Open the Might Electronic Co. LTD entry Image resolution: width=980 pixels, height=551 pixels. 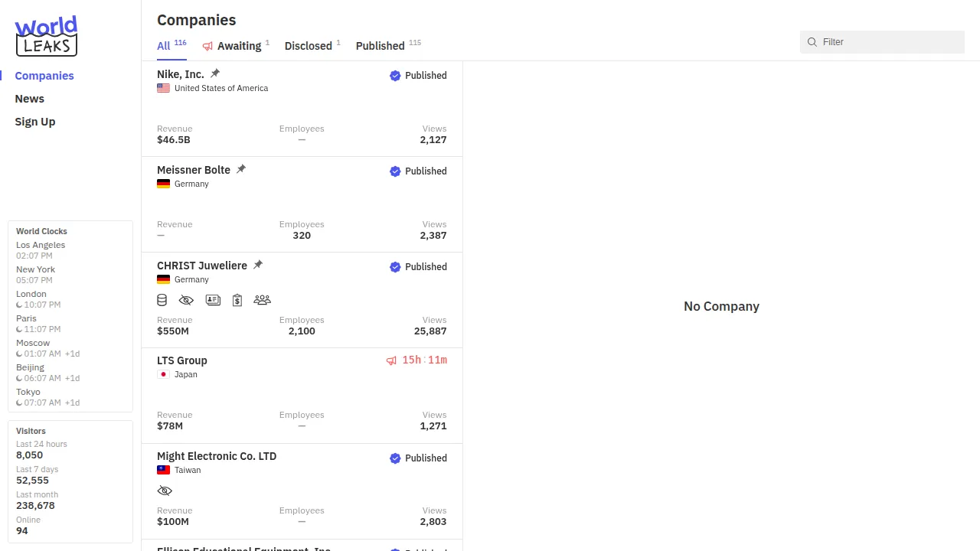217,456
